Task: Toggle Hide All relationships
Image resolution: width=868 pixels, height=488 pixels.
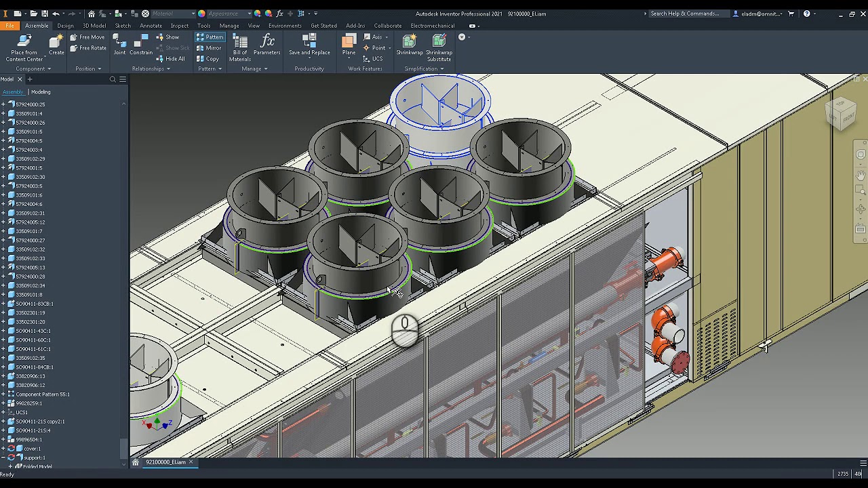Action: 170,59
